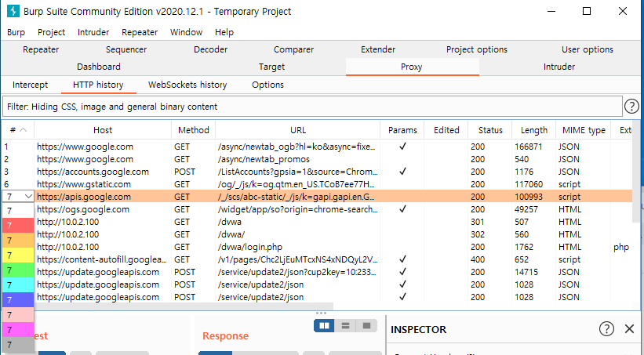The image size is (644, 355).
Task: Open the Inspector help icon
Action: click(x=606, y=328)
